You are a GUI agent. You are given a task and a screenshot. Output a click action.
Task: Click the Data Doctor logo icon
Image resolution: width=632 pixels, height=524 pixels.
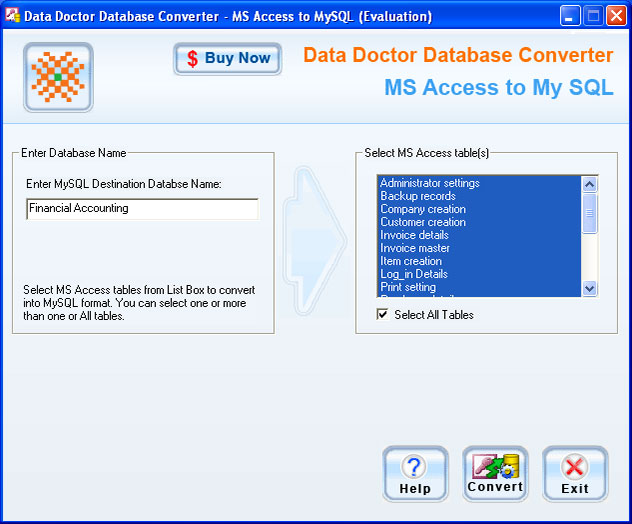[x=58, y=77]
